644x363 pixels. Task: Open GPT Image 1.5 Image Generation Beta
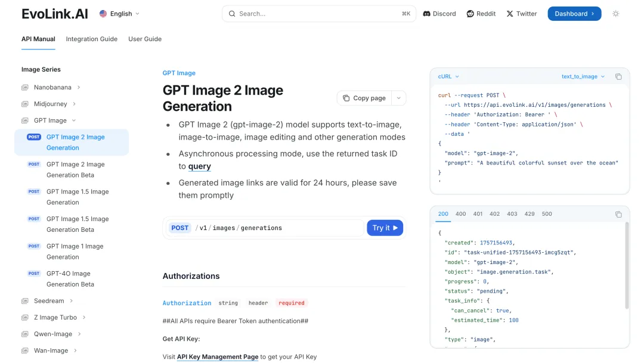pos(78,224)
